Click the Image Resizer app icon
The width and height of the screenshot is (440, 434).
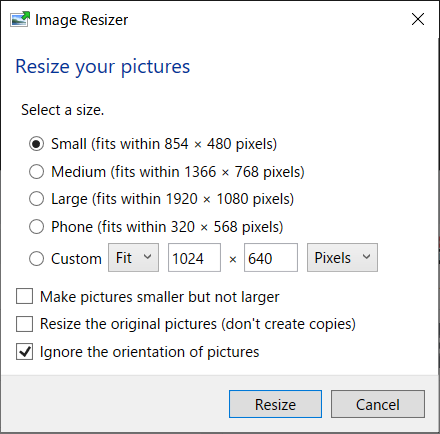click(x=20, y=19)
